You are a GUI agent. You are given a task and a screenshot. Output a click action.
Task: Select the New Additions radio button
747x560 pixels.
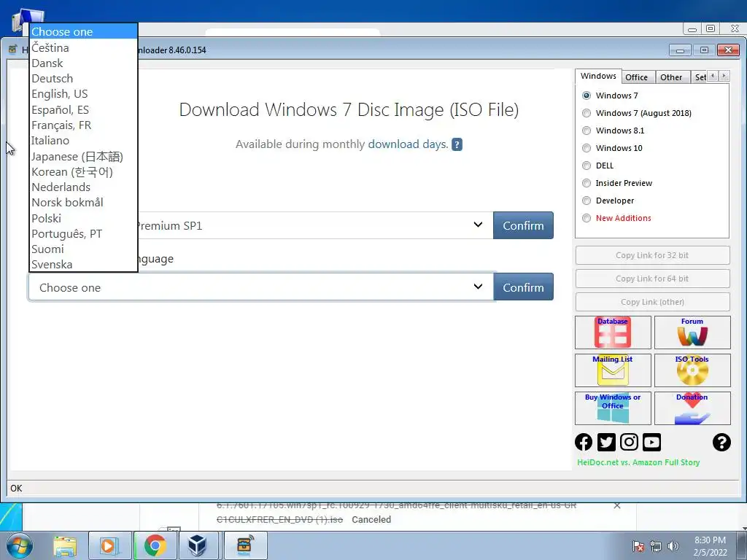(x=587, y=218)
